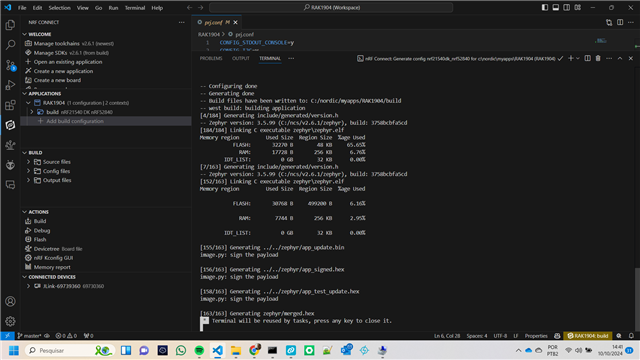Open the Manage gear icon
The width and height of the screenshot is (640, 360).
[x=10, y=321]
